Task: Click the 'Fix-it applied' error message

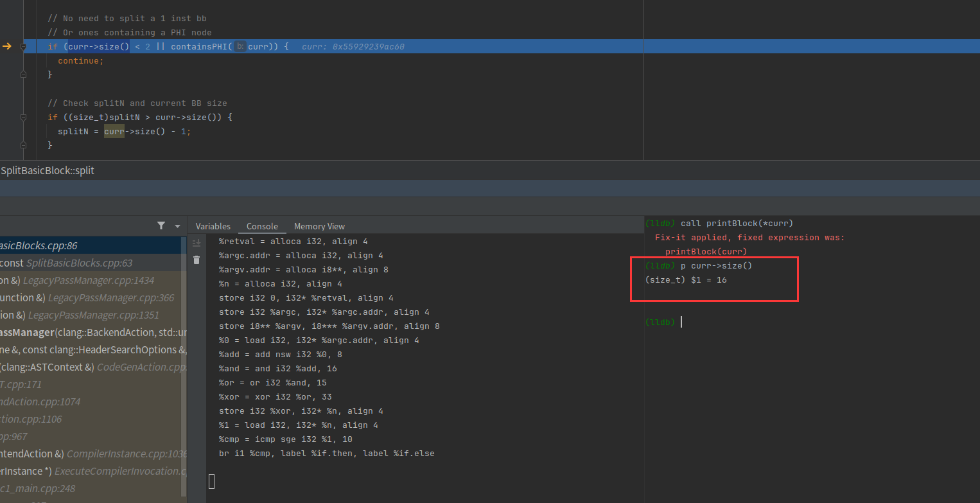Action: [x=749, y=238]
